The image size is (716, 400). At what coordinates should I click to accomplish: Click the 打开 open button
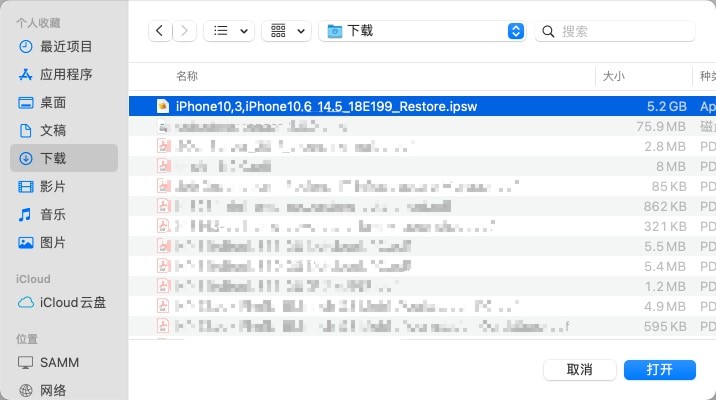(660, 369)
